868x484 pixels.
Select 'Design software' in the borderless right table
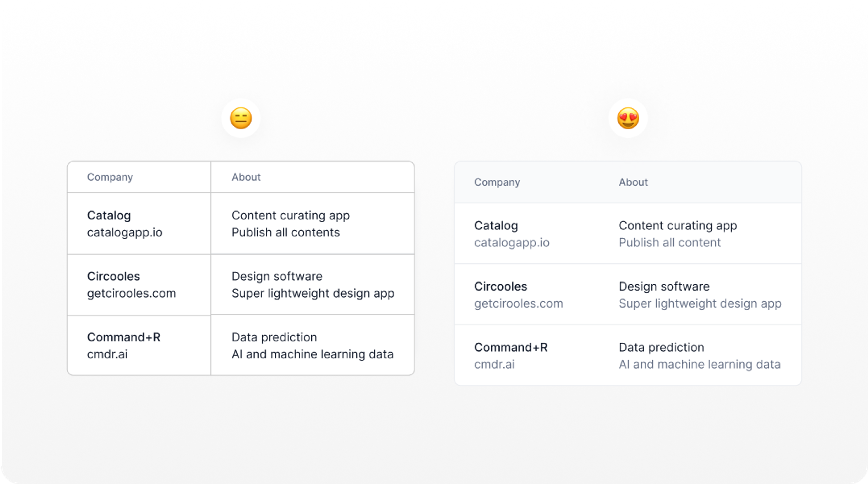664,286
